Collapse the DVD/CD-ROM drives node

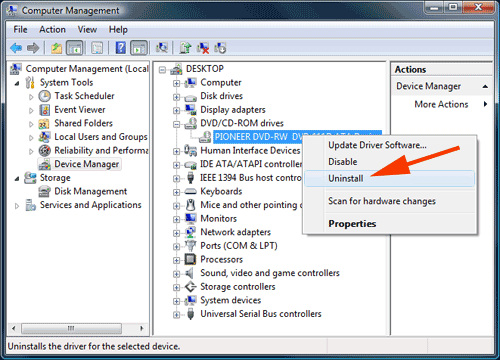[176, 124]
